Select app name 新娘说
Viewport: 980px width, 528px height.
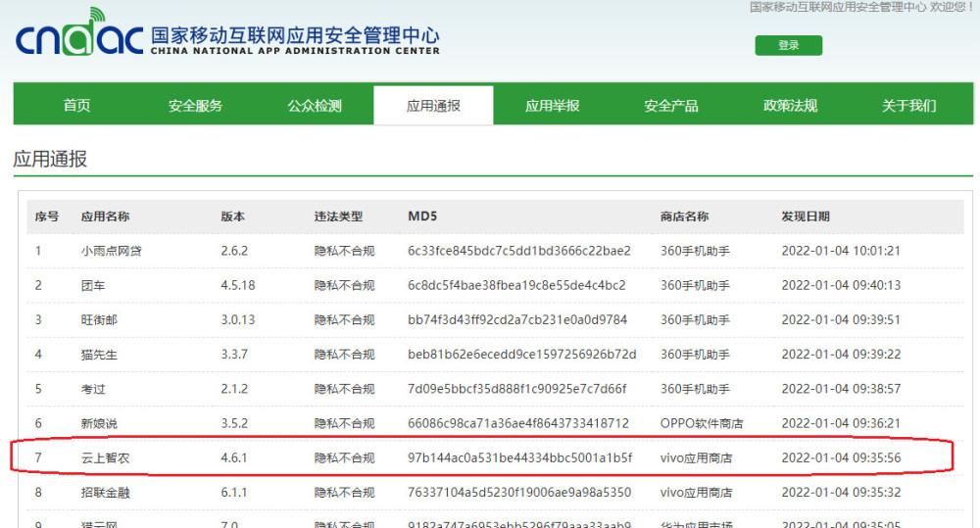point(99,423)
